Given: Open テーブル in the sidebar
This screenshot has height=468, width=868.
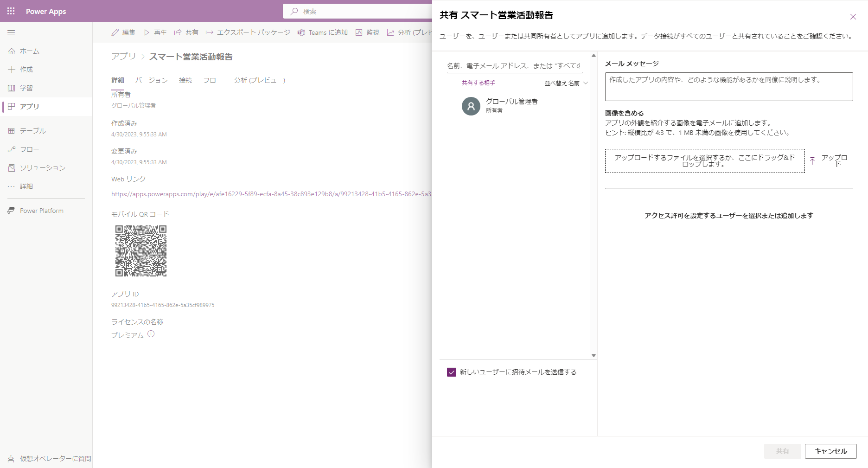Looking at the screenshot, I should [33, 131].
